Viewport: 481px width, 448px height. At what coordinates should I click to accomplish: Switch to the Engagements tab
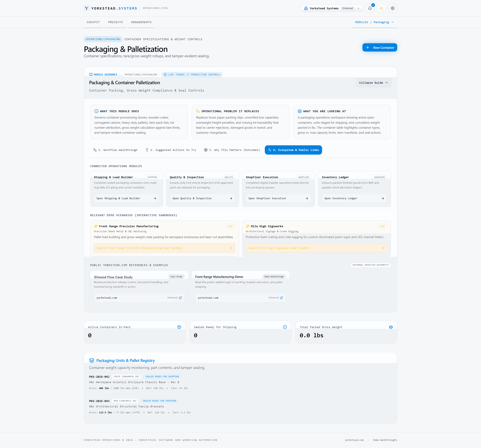pos(141,22)
